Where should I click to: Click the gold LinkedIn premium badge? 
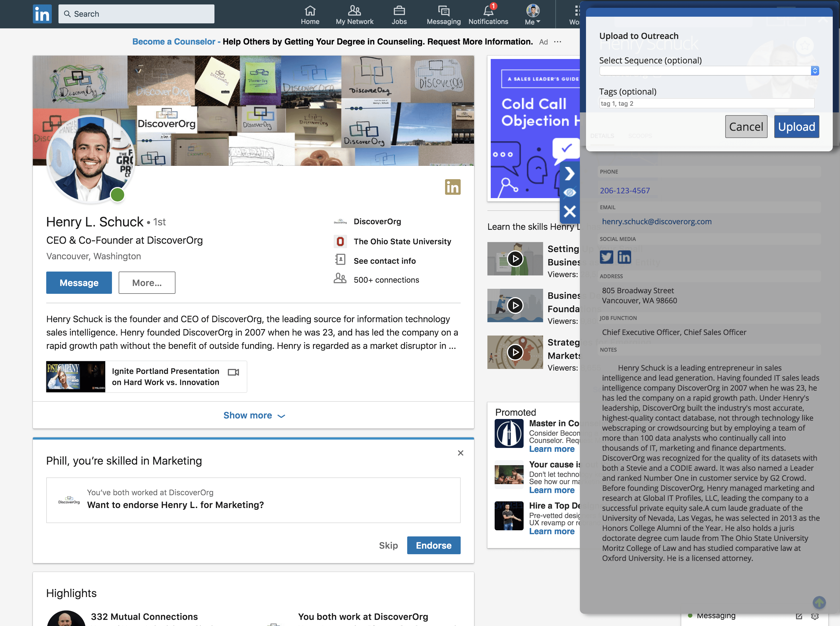click(x=452, y=187)
